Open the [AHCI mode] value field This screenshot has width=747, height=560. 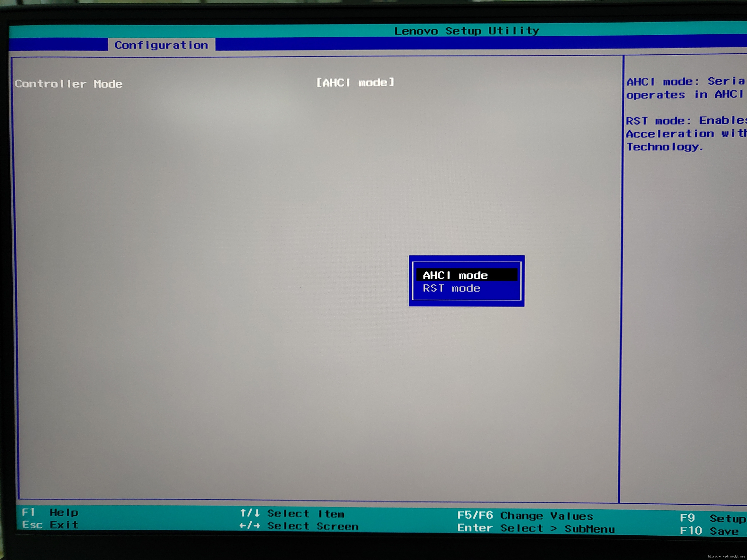355,82
